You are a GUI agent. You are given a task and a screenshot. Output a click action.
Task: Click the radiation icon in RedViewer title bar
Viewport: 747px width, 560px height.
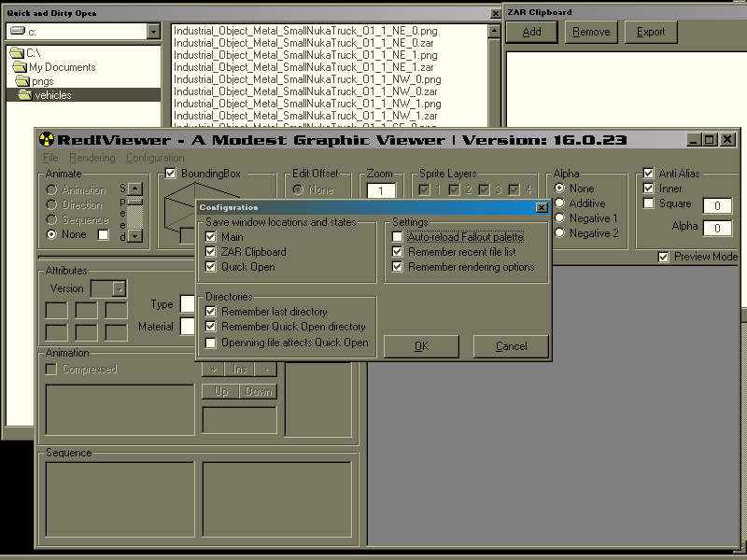point(46,139)
